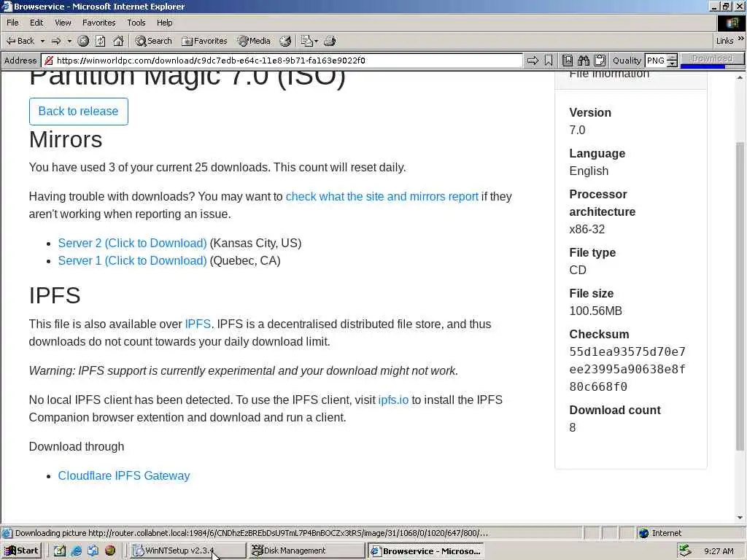Switch to Disk Management taskbar window
This screenshot has height=560, width=747.
pos(307,551)
